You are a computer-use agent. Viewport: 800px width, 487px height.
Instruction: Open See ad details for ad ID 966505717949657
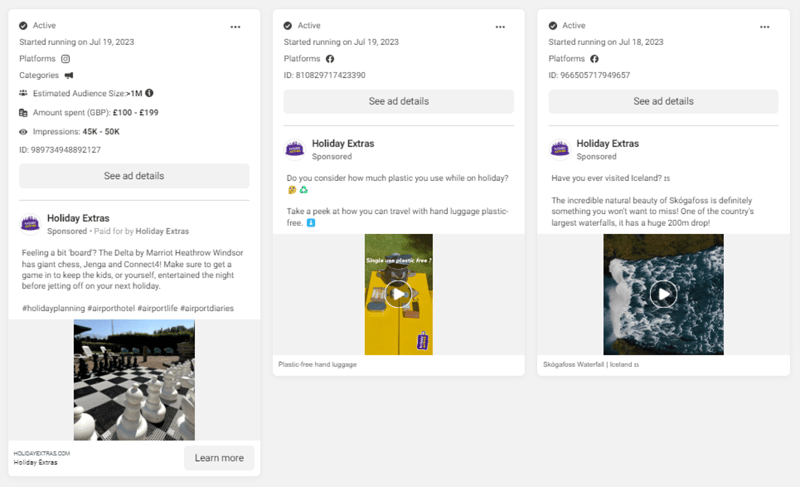coord(663,101)
